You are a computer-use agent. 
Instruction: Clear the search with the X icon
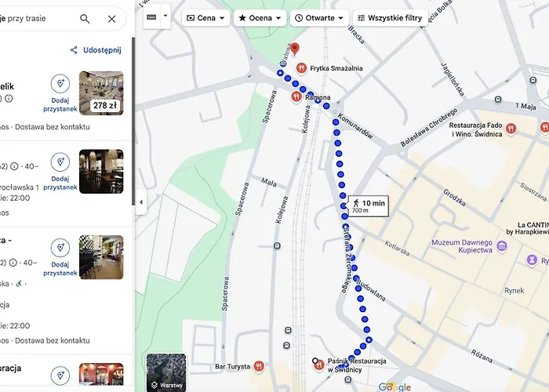point(111,19)
